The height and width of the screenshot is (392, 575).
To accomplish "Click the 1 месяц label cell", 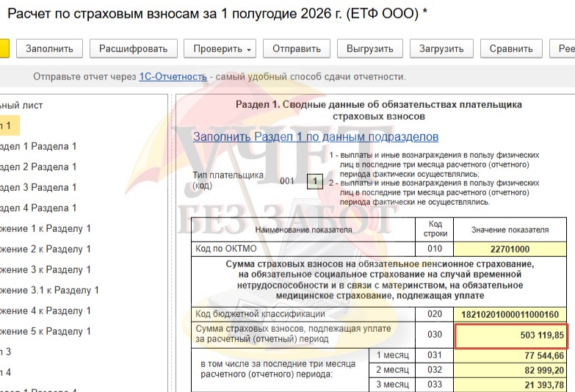I will (x=392, y=355).
